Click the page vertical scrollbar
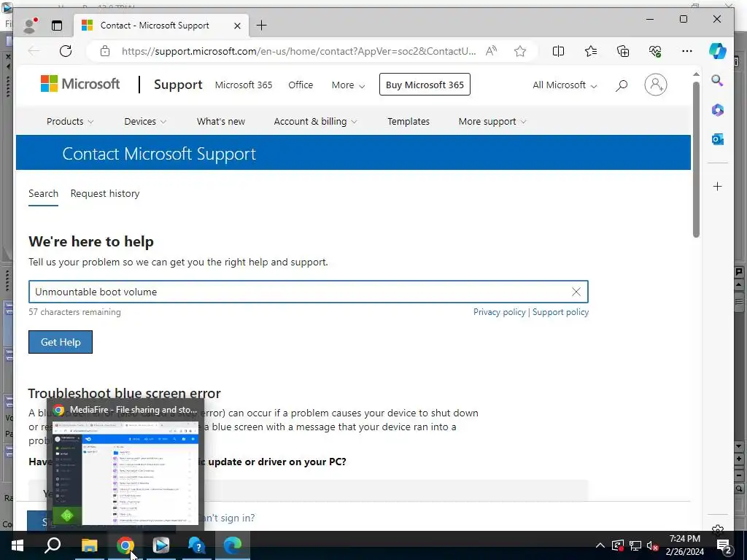 [x=696, y=159]
